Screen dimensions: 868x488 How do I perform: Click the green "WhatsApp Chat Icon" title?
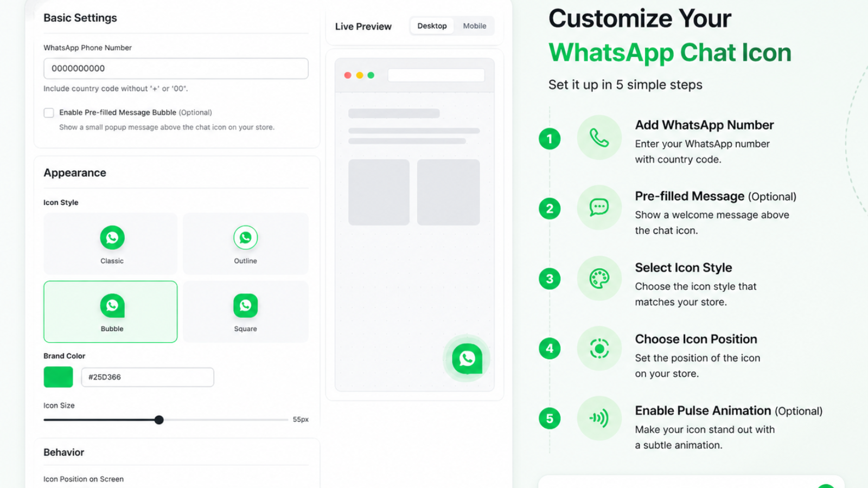coord(670,53)
